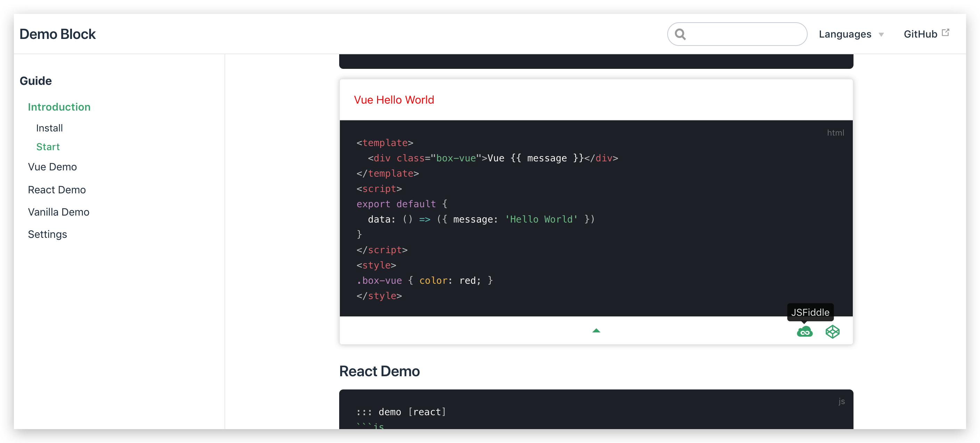980x443 pixels.
Task: Open demo in CodePen via cube icon
Action: pyautogui.click(x=832, y=332)
